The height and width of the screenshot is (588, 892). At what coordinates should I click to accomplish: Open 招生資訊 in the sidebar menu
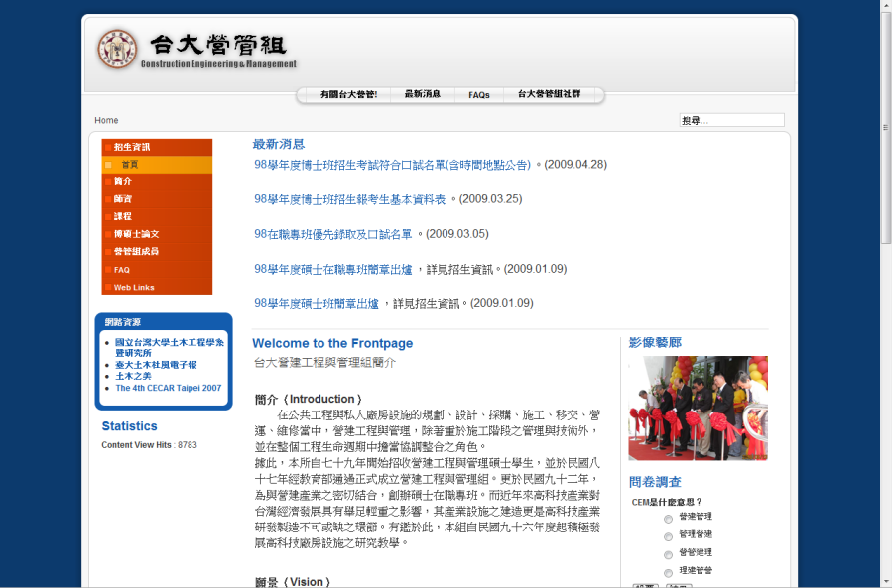(132, 147)
